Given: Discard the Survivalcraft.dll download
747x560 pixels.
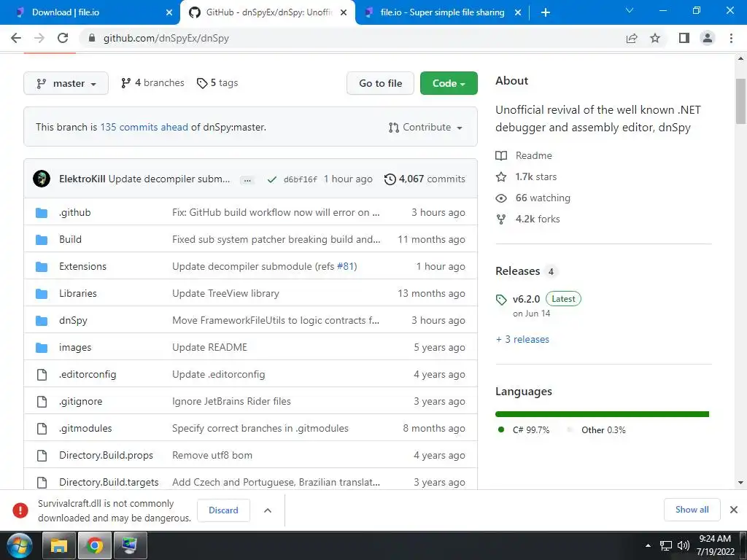Looking at the screenshot, I should [223, 510].
